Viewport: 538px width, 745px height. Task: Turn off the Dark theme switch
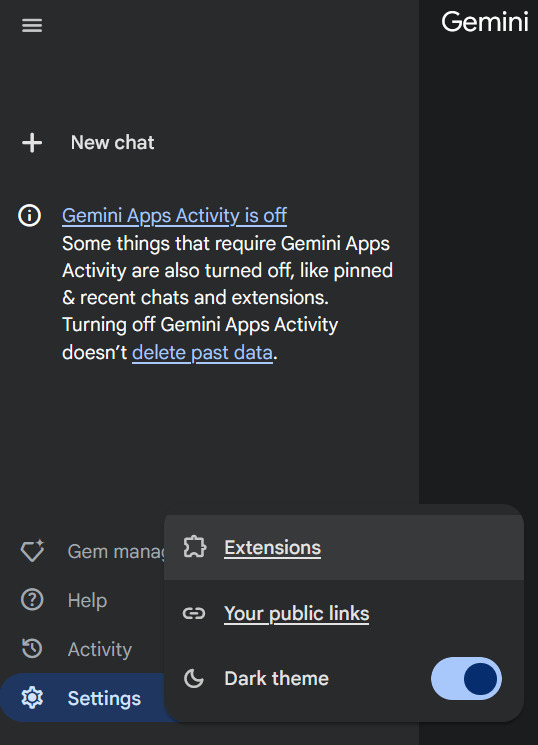coord(466,678)
